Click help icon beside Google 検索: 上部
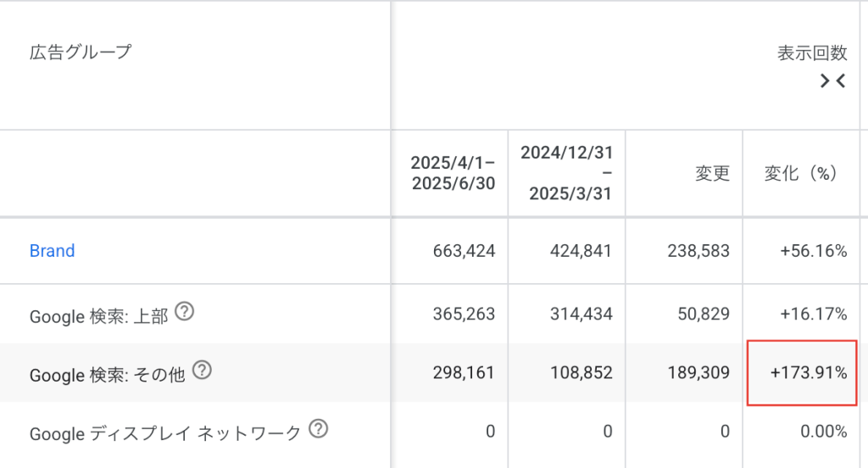Image resolution: width=868 pixels, height=468 pixels. pos(184,313)
